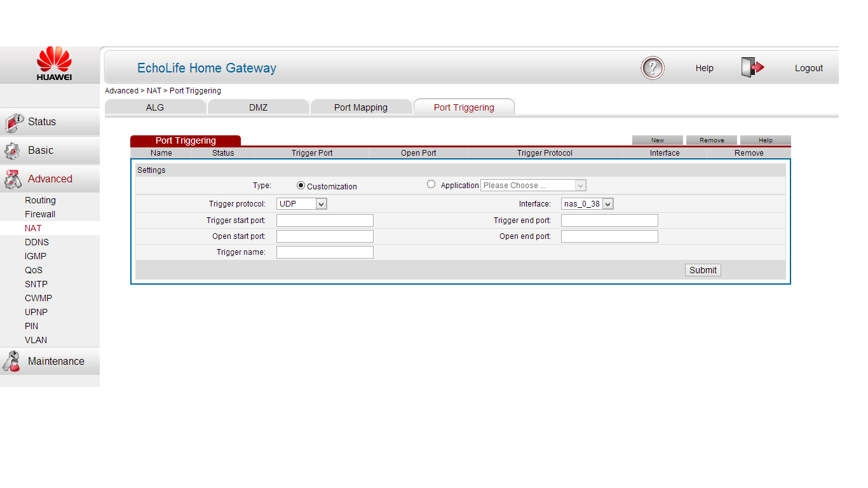This screenshot has height=488, width=868.
Task: Select the Customization radio button
Action: coord(301,186)
